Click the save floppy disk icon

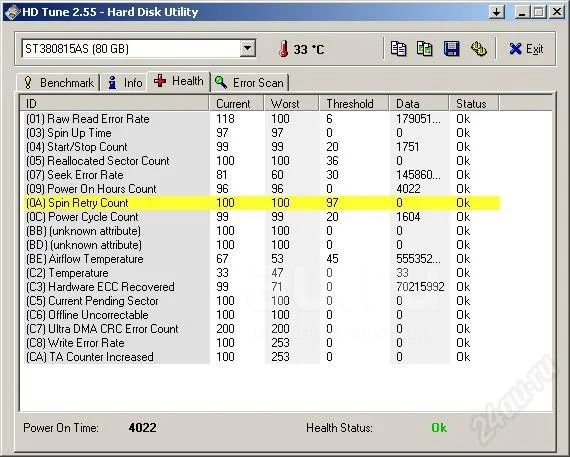(x=451, y=49)
